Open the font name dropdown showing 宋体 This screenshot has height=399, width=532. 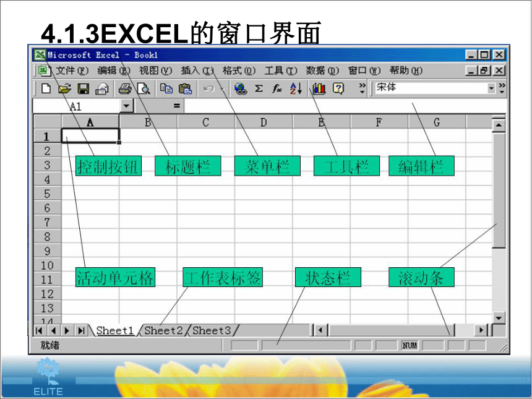click(491, 88)
